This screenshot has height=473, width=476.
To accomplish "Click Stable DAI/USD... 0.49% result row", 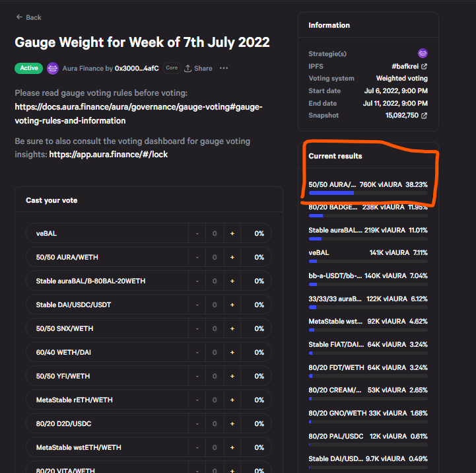I will pyautogui.click(x=368, y=462).
